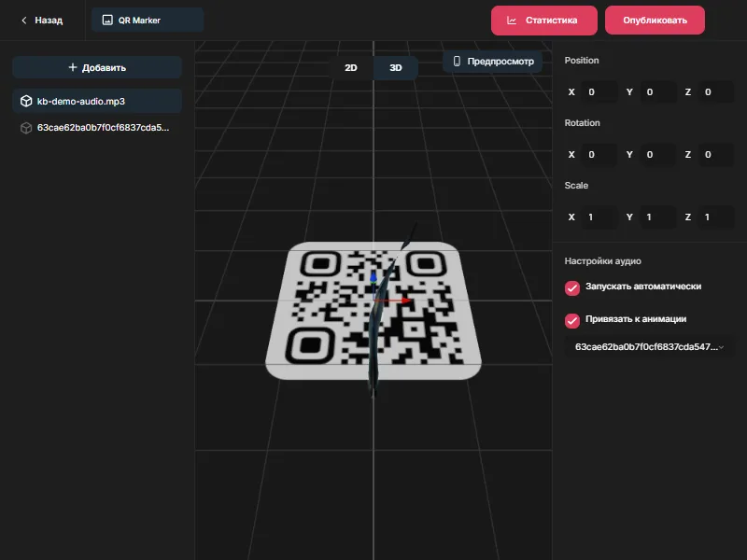Edit Scale Z value field
This screenshot has height=560, width=747.
coord(717,217)
